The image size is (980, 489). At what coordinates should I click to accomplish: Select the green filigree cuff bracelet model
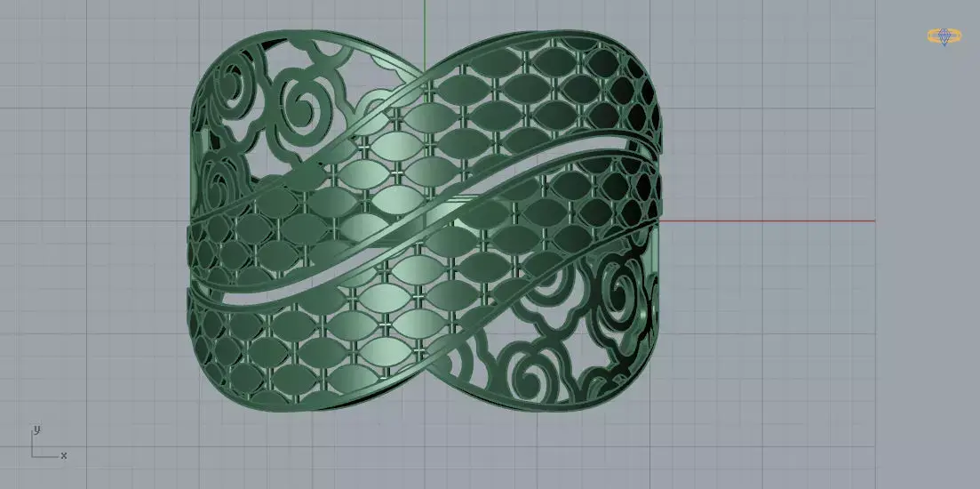coord(424,220)
